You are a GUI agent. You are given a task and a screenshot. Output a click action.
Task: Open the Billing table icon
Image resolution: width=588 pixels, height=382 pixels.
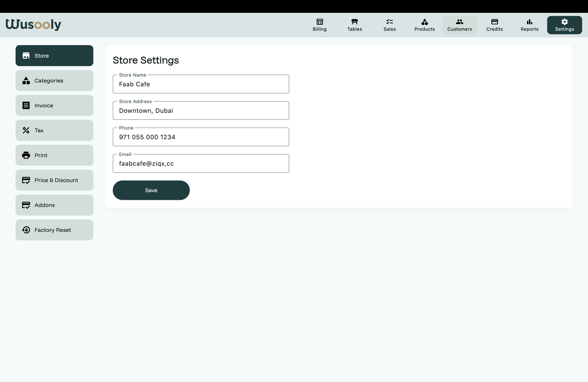(x=319, y=22)
